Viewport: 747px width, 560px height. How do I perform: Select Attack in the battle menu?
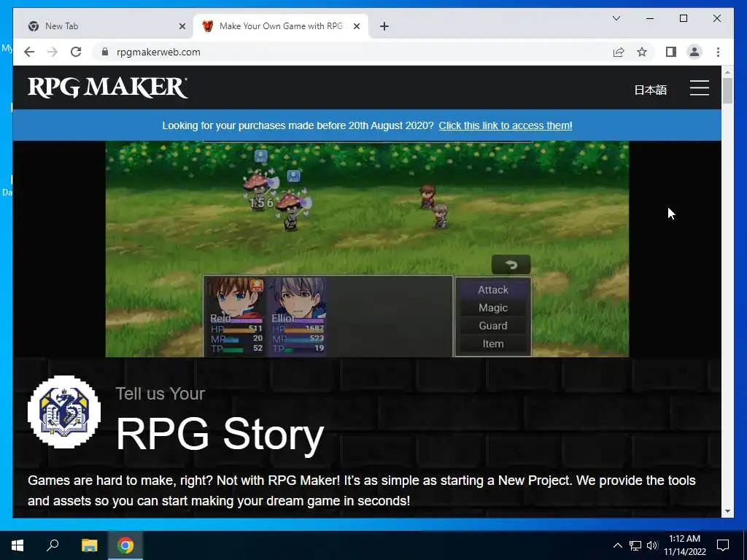tap(493, 289)
